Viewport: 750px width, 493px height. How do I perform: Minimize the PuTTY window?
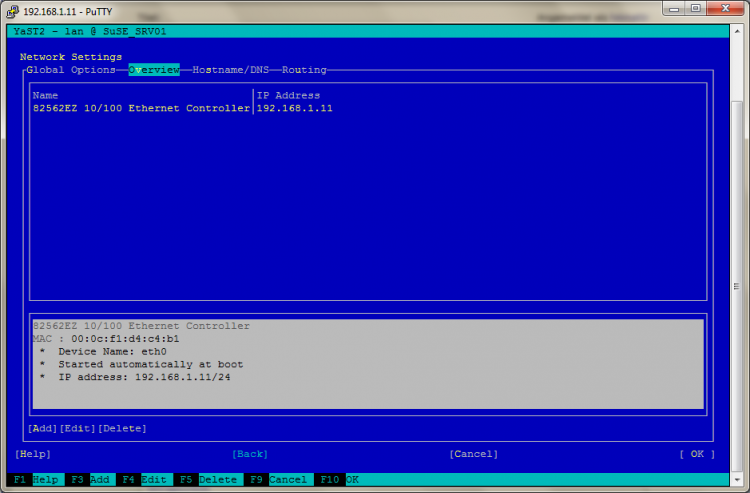pos(674,9)
